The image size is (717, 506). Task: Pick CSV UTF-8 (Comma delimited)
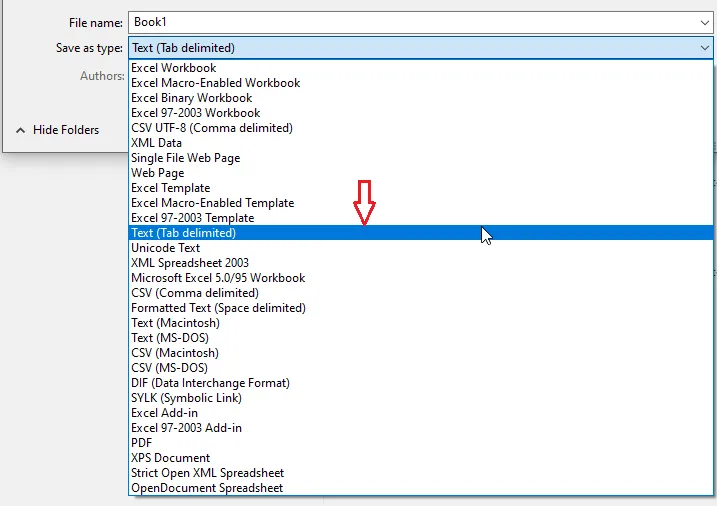pyautogui.click(x=421, y=128)
